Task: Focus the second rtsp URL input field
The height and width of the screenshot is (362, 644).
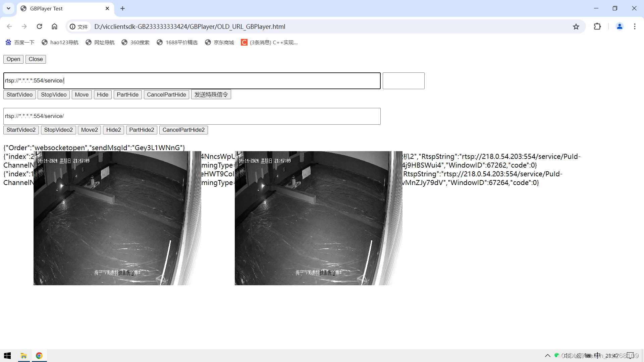Action: point(192,116)
